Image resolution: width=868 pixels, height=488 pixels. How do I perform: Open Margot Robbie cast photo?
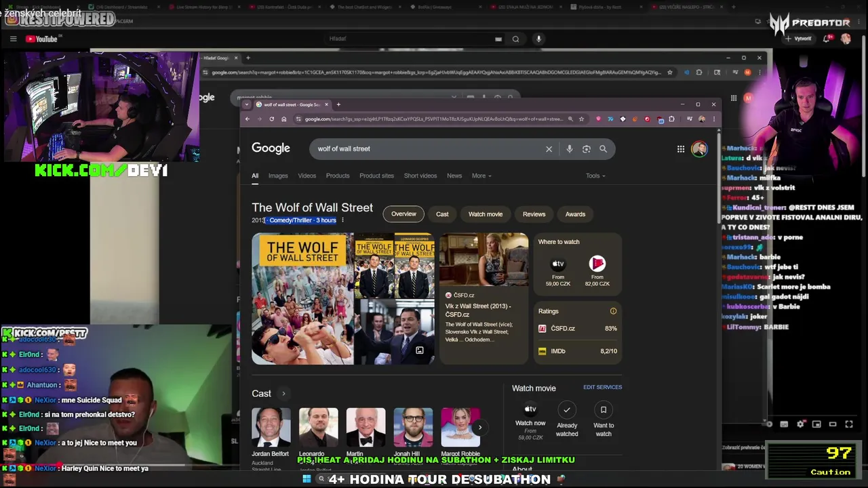[460, 428]
